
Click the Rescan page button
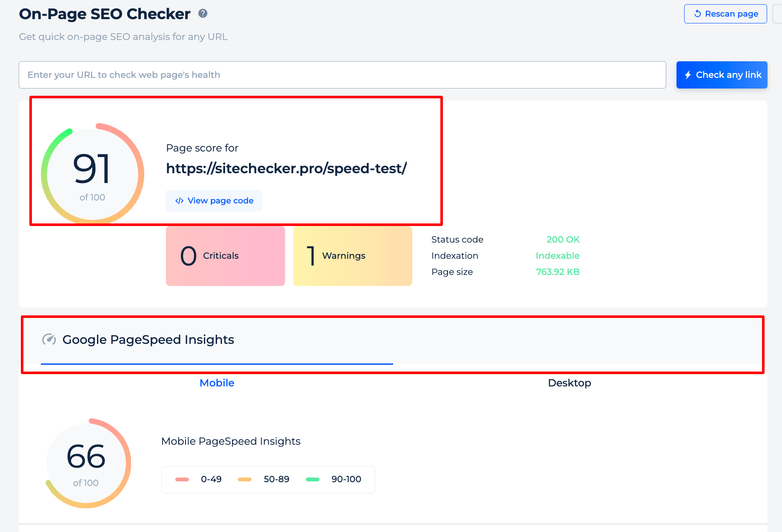pyautogui.click(x=725, y=14)
